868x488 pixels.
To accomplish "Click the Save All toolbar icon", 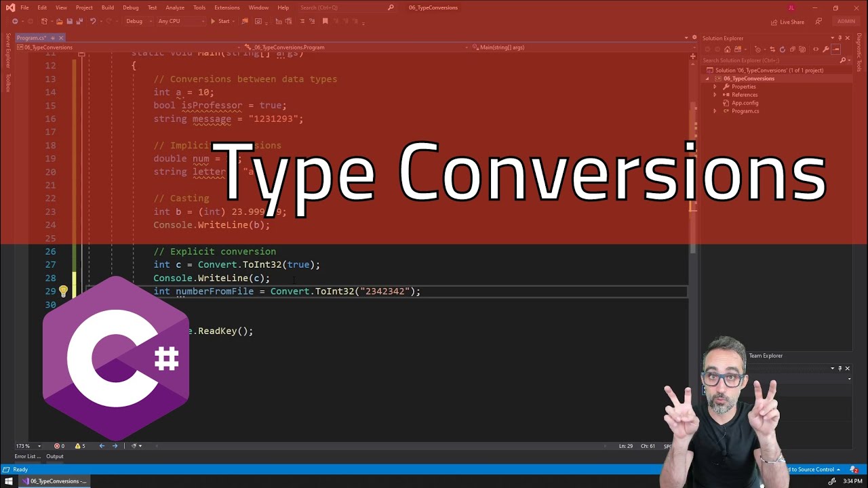I will coord(80,21).
